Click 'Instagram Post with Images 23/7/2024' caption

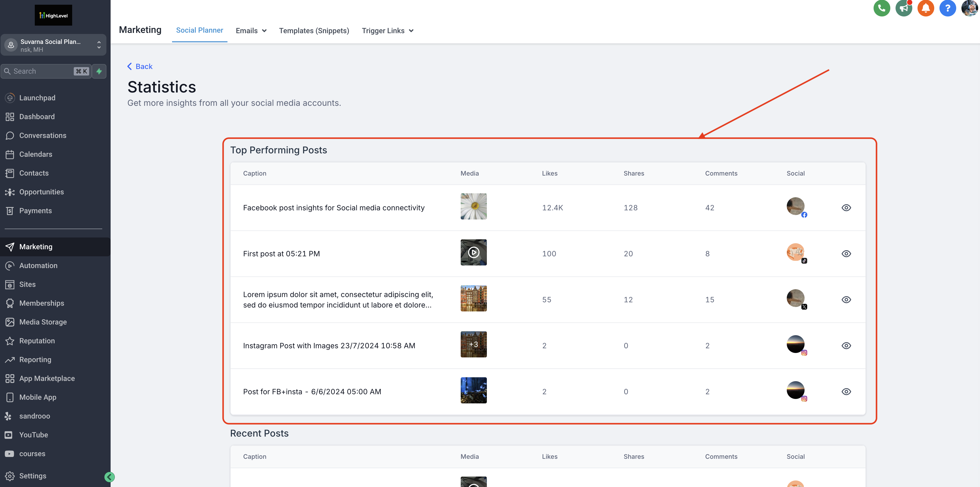click(329, 346)
